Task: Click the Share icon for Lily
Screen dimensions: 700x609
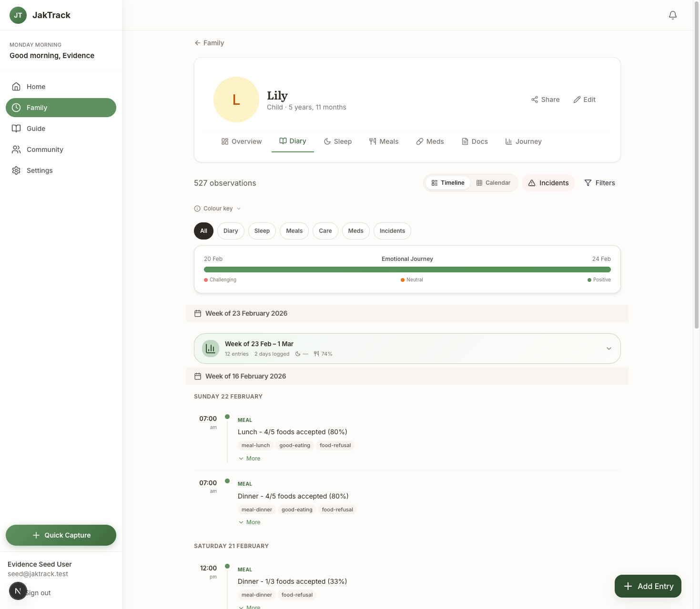Action: point(535,100)
